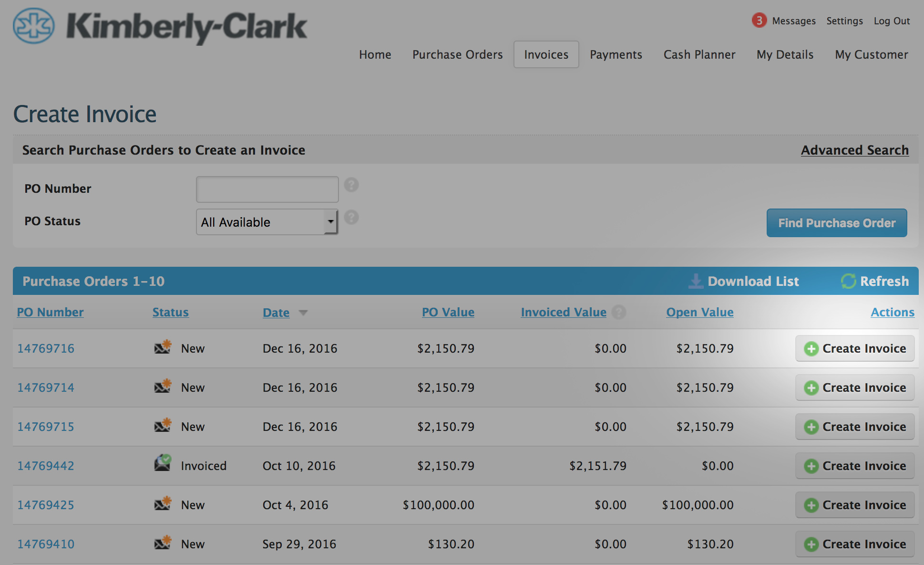Click Refresh text in table header
Image resolution: width=924 pixels, height=565 pixels.
pyautogui.click(x=884, y=282)
